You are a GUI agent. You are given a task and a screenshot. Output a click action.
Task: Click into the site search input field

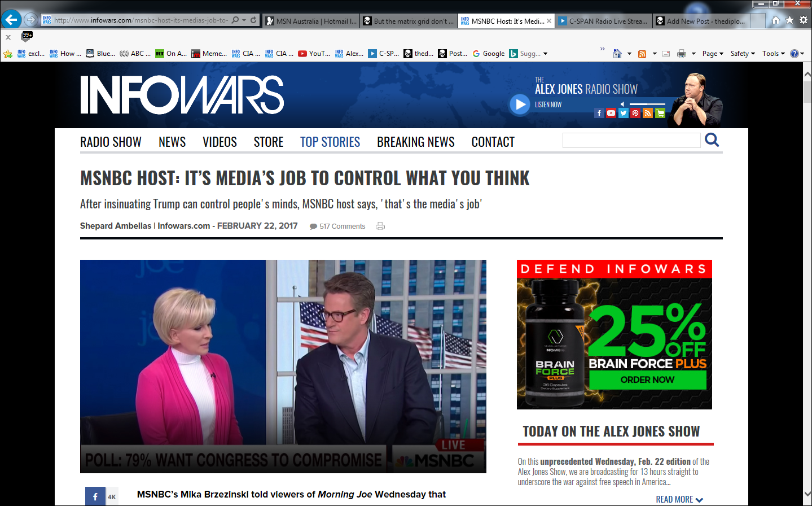coord(631,141)
